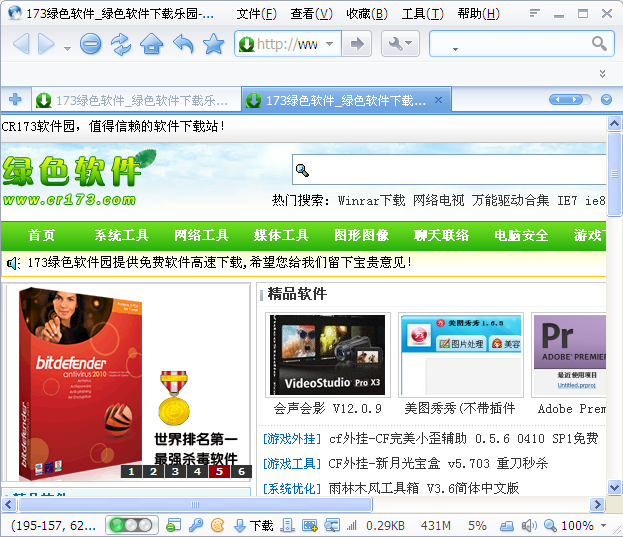
Task: Open 雨林木风工具箱 V3.6 link
Action: click(x=424, y=488)
